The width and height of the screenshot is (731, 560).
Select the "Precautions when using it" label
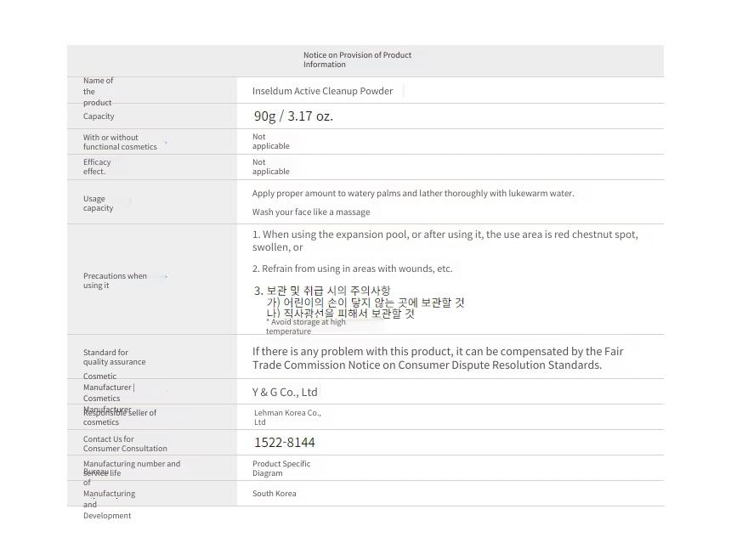click(x=115, y=280)
